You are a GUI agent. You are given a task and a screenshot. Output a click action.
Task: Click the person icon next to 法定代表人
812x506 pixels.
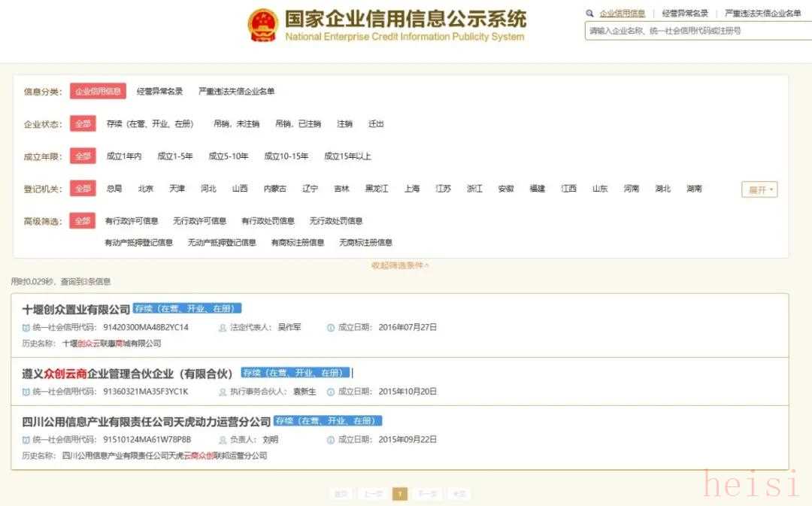(x=223, y=328)
